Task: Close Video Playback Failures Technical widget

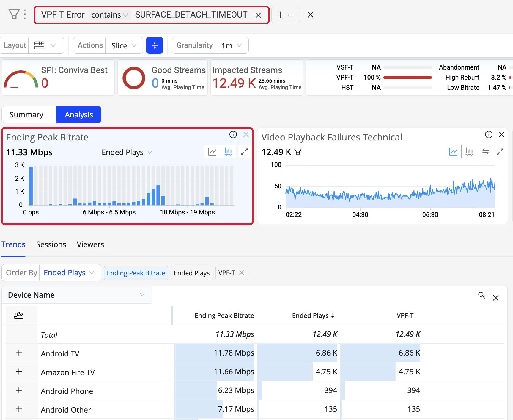Action: coord(501,135)
